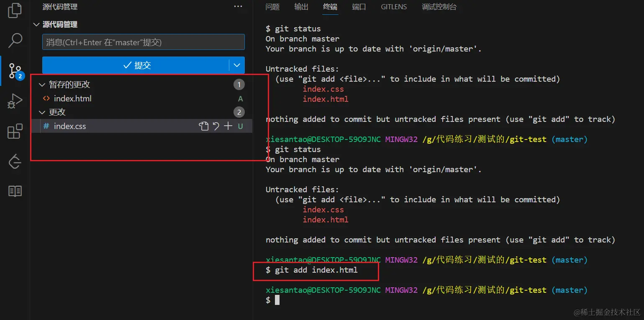644x320 pixels.
Task: Stage index.css with the plus icon
Action: click(x=228, y=126)
